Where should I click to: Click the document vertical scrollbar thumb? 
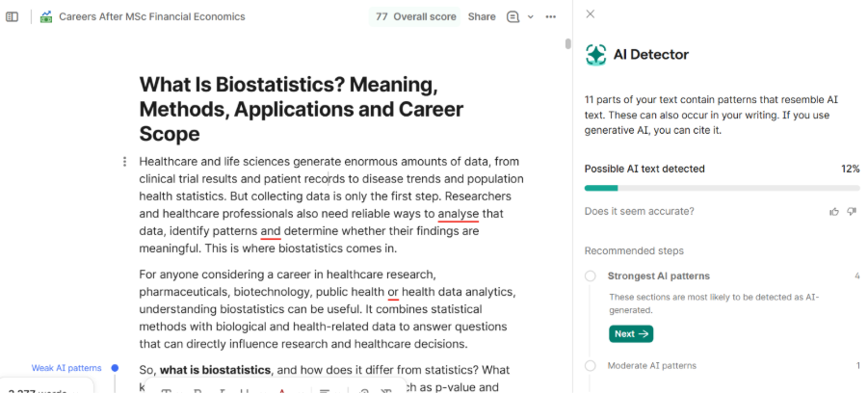[x=568, y=43]
